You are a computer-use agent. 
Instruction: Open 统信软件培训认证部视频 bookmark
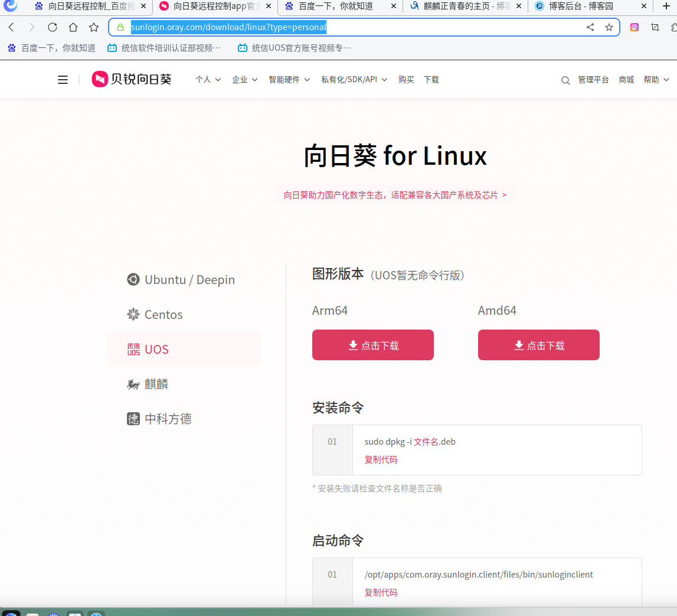click(164, 48)
